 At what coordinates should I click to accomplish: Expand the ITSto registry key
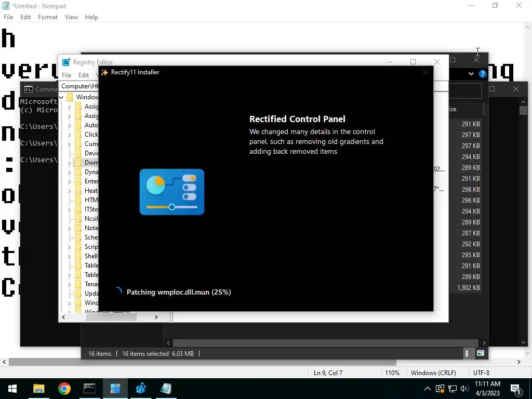pos(69,210)
